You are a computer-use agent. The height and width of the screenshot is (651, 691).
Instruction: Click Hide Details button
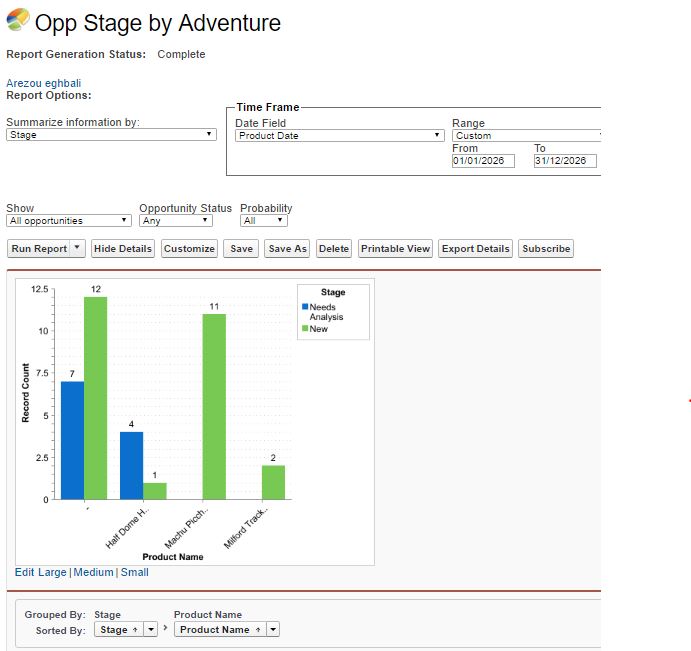[123, 249]
